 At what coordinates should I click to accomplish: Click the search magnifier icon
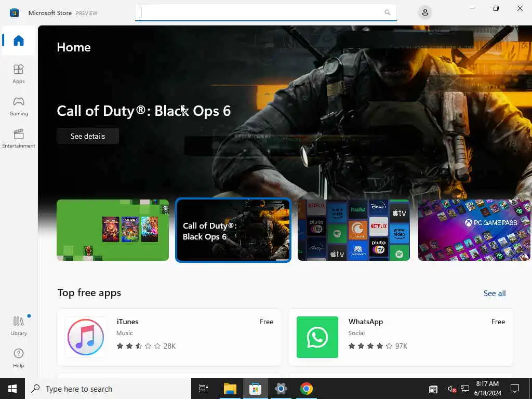tap(387, 12)
